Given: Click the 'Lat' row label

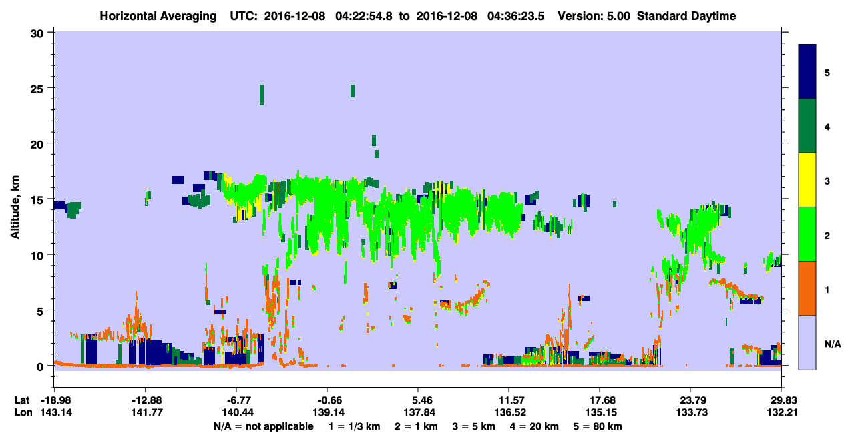Looking at the screenshot, I should (x=23, y=400).
